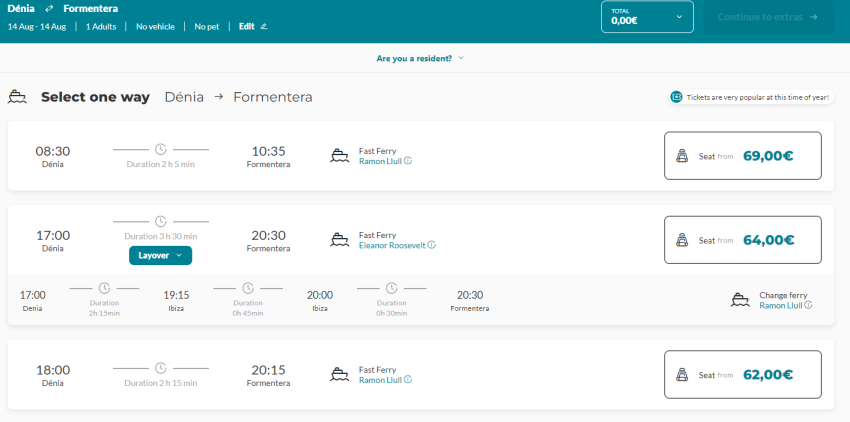Click info icon beside Ramon Llull on 18:00 trip
The width and height of the screenshot is (850, 422).
coord(408,380)
